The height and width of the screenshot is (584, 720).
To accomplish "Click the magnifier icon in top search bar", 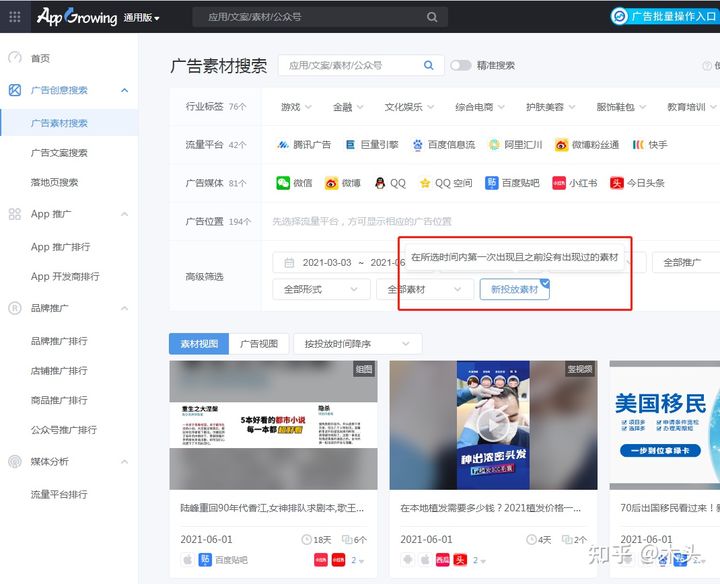I will 432,17.
